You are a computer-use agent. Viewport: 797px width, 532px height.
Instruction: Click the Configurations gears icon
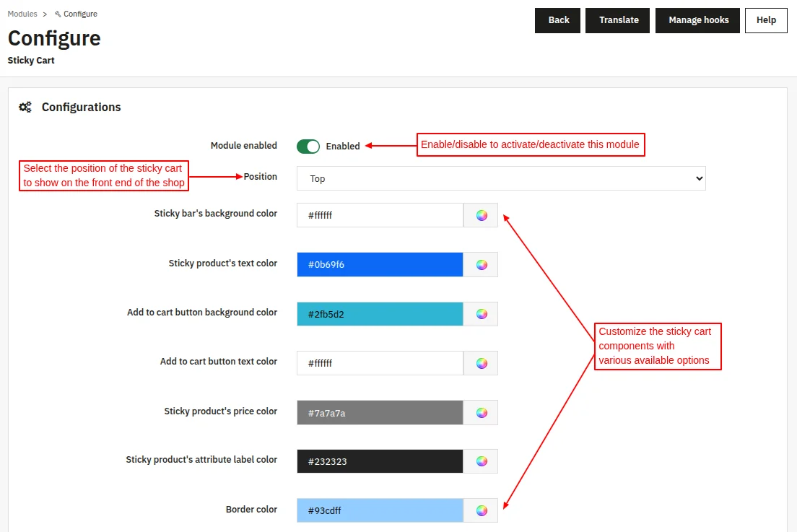(x=25, y=108)
